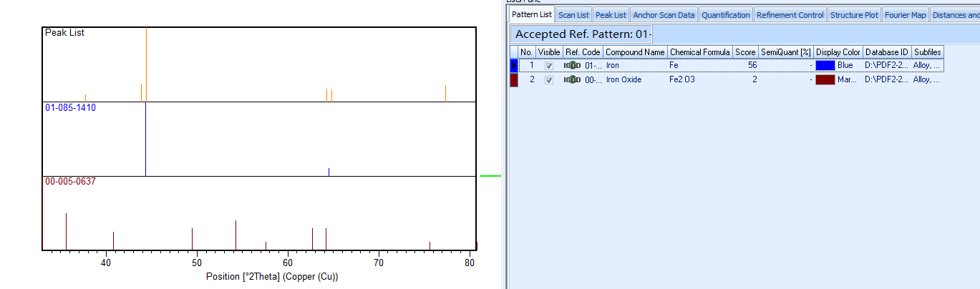Click the ICDD icon in the Iron row

(x=572, y=65)
